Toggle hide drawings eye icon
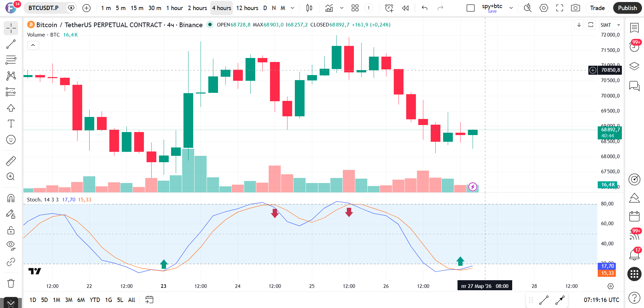 click(11, 246)
